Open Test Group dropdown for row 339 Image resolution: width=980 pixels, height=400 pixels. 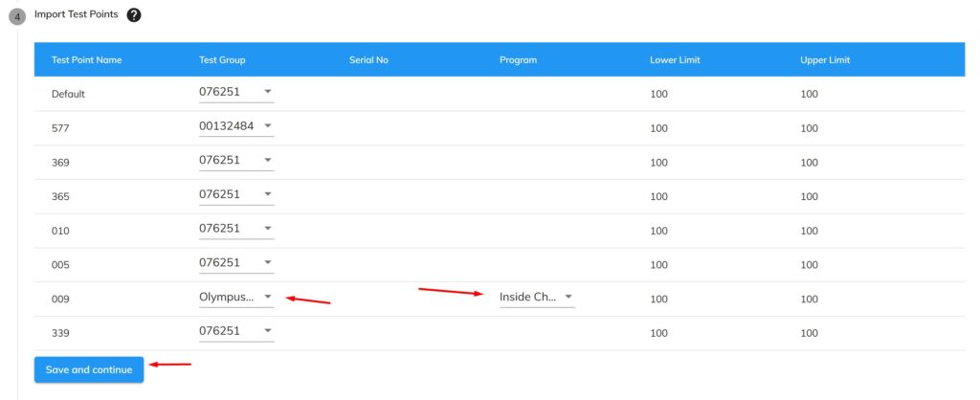pos(236,331)
